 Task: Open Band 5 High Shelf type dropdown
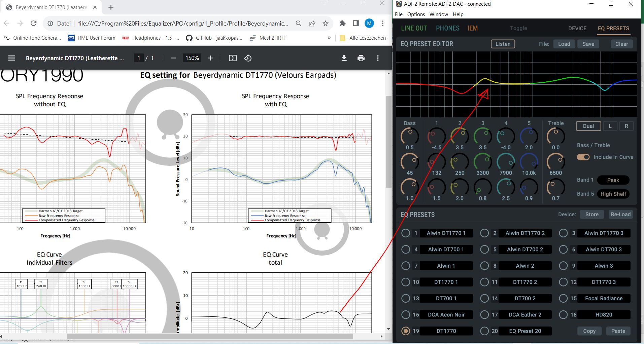pyautogui.click(x=613, y=194)
